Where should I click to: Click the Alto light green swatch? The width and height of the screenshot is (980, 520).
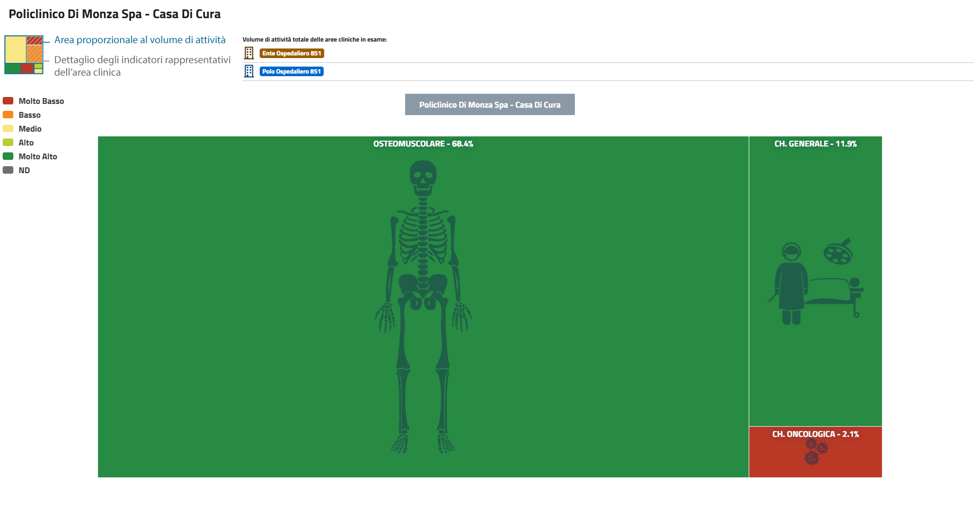8,142
